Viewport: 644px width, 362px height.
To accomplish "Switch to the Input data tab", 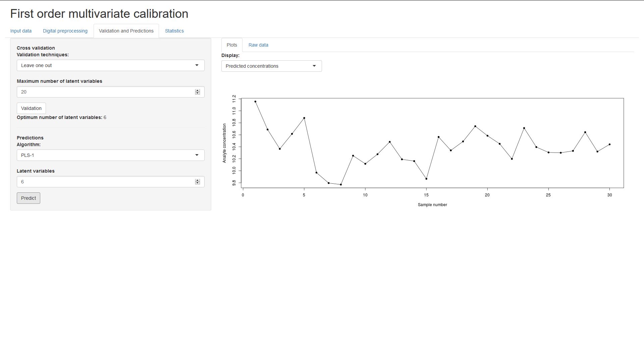I will 21,31.
